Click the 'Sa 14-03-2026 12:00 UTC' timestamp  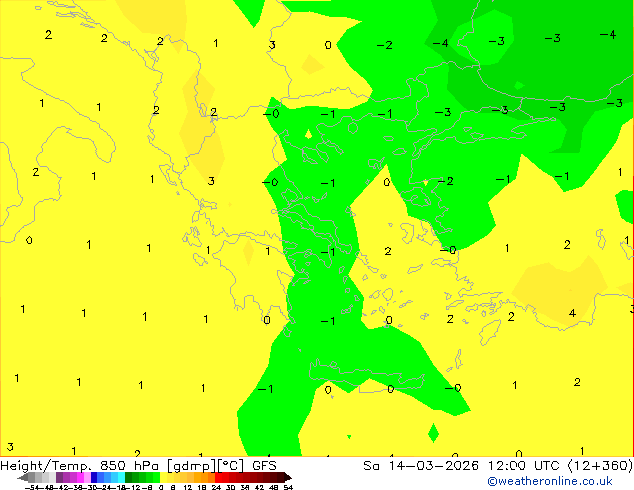click(464, 466)
